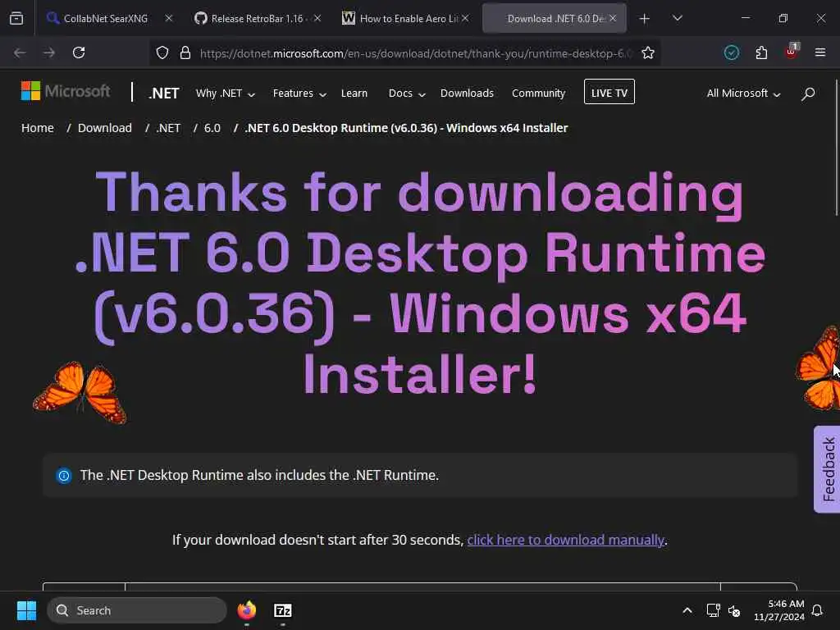Open the muted volume tray icon
Screen dimensions: 840x630
coord(734,610)
